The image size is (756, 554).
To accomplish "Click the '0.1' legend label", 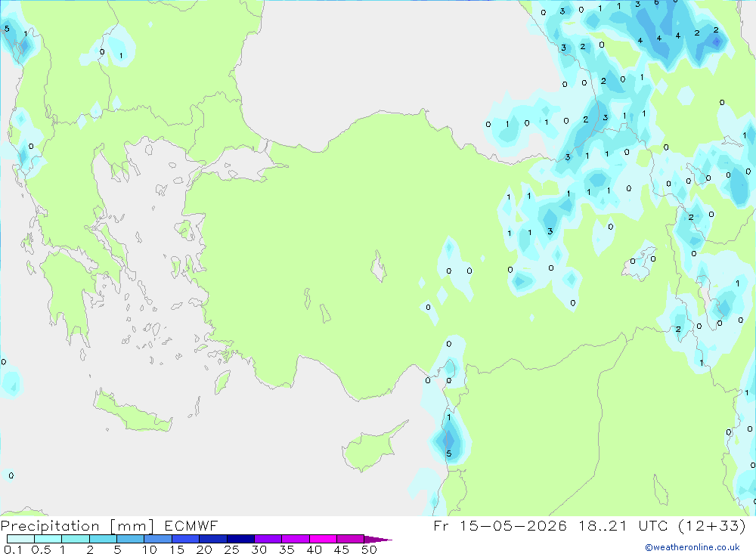I will [13, 549].
